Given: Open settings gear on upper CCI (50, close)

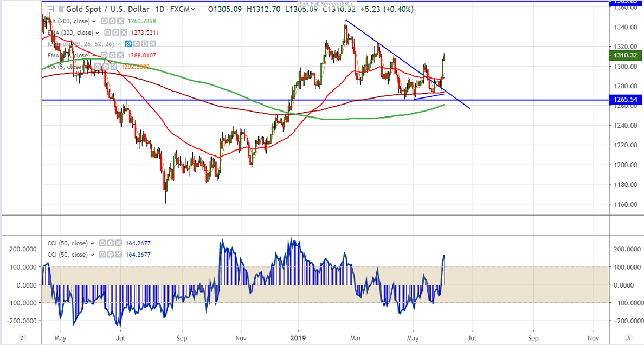Looking at the screenshot, I should coord(110,243).
